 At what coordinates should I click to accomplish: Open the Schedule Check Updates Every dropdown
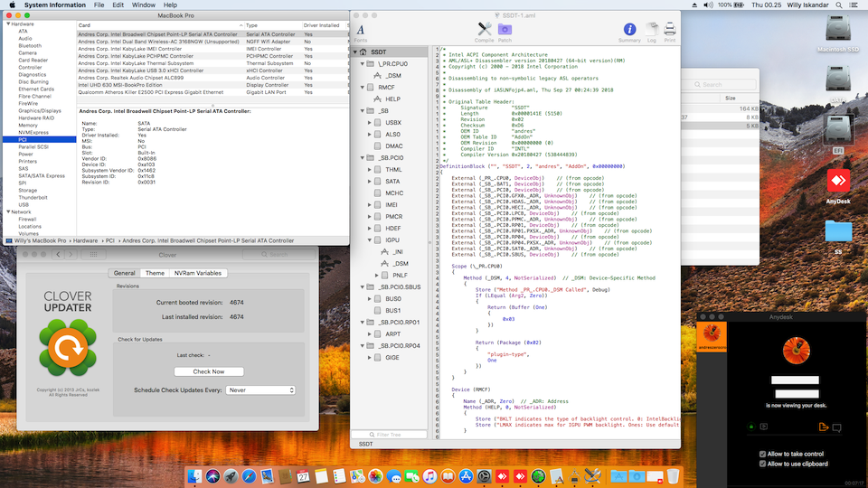click(261, 389)
